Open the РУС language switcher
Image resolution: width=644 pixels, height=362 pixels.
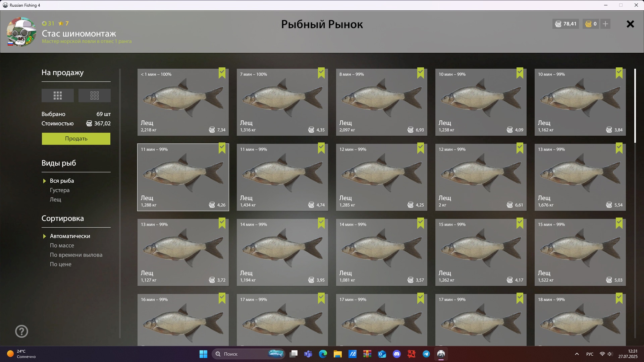point(590,354)
